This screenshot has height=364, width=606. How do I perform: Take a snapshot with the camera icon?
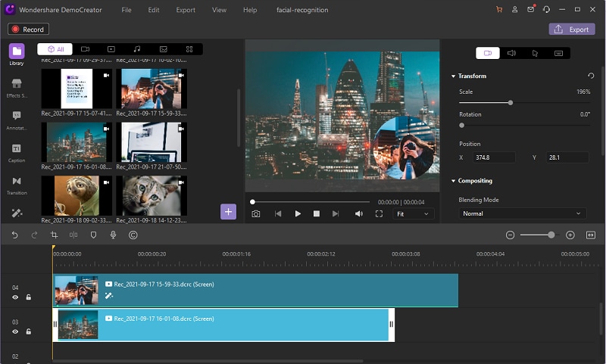tap(256, 214)
